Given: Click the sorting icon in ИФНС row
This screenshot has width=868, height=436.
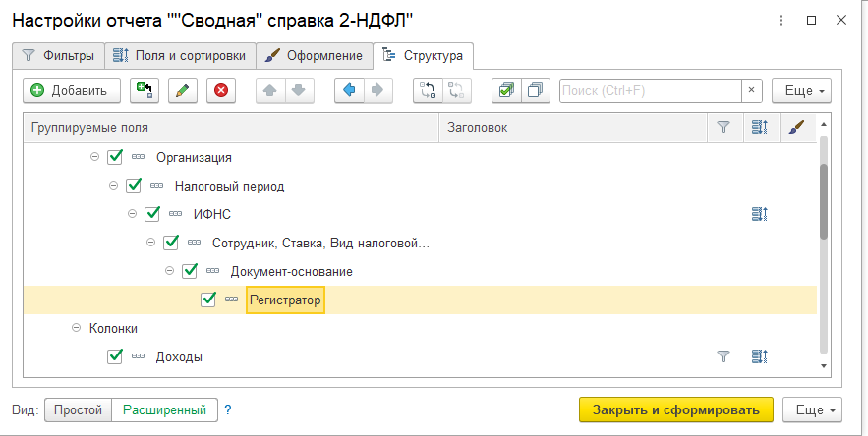Looking at the screenshot, I should tap(759, 213).
